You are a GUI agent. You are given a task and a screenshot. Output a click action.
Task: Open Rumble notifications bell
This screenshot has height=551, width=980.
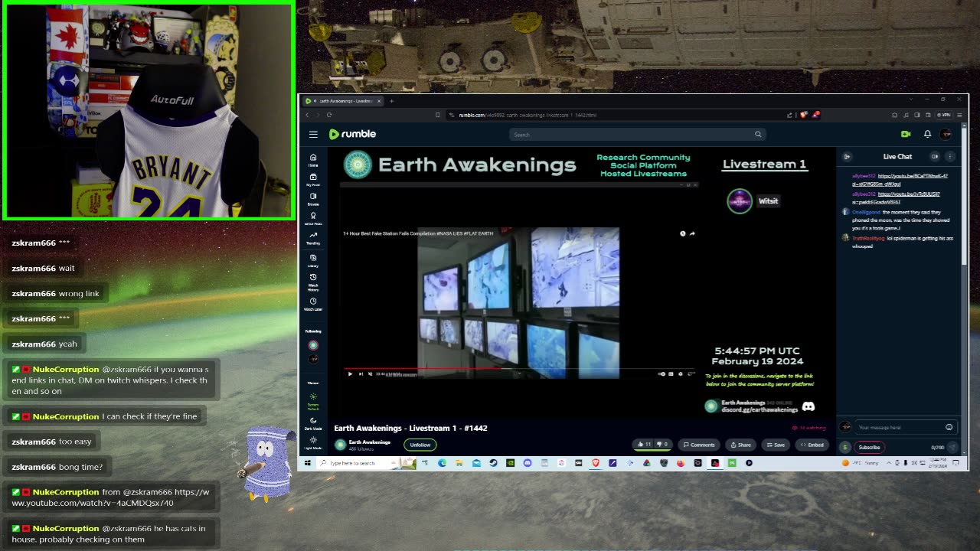927,134
